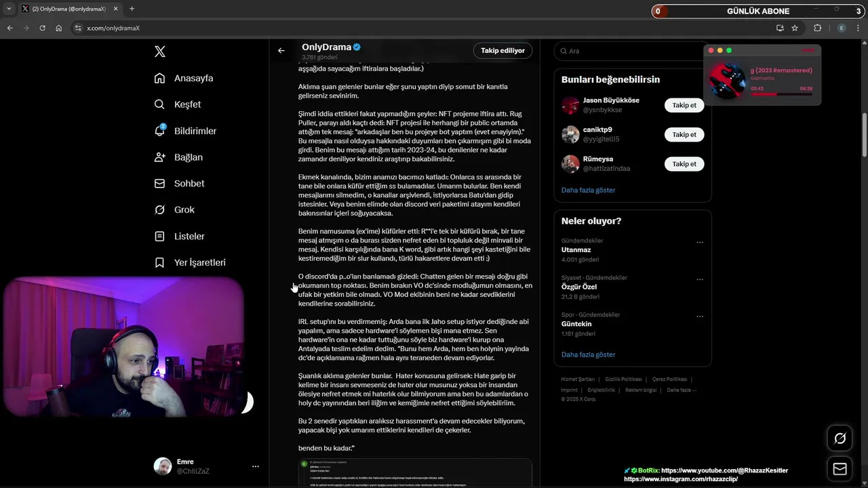Open browser extensions puzzle icon

click(817, 28)
